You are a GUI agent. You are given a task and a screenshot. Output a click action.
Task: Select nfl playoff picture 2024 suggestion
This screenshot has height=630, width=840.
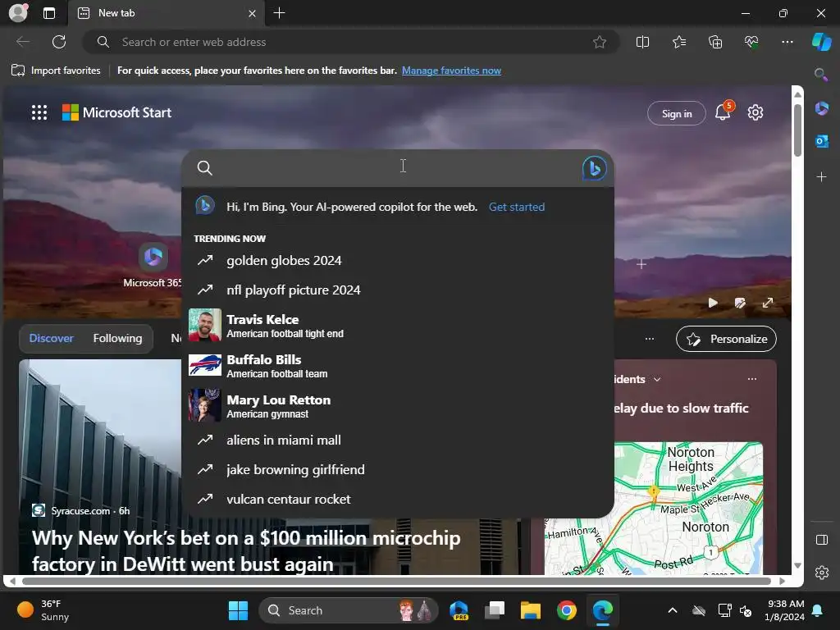click(x=398, y=290)
